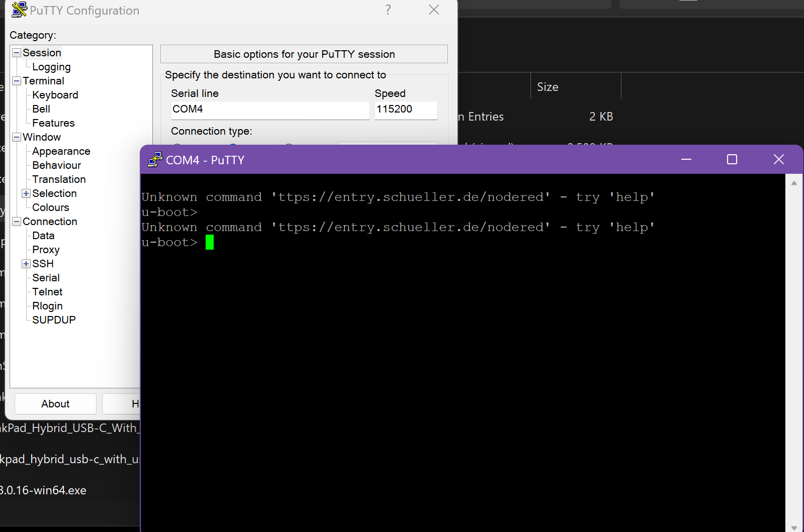Click the Serial line COM4 field
The image size is (804, 532).
coord(270,110)
